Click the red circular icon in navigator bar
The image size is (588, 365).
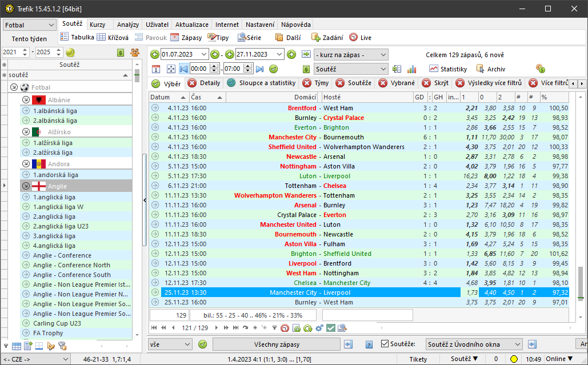point(285,328)
